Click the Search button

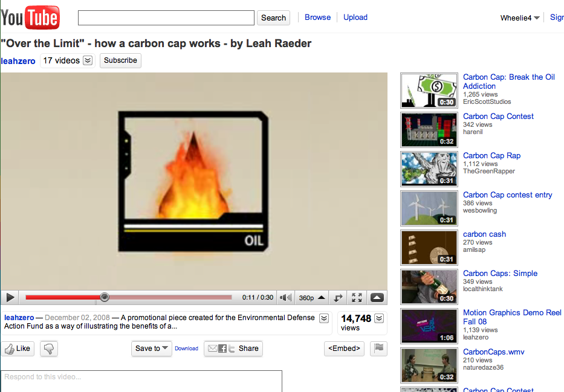pos(273,18)
